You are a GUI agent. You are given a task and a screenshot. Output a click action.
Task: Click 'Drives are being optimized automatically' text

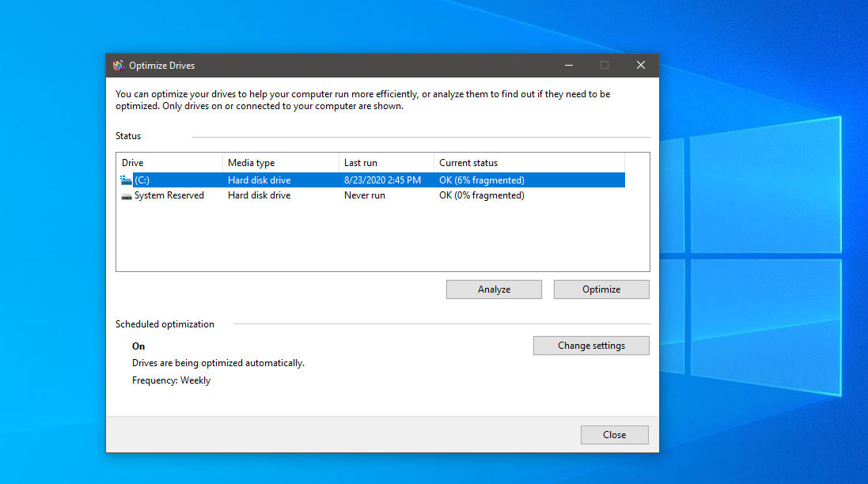click(218, 364)
